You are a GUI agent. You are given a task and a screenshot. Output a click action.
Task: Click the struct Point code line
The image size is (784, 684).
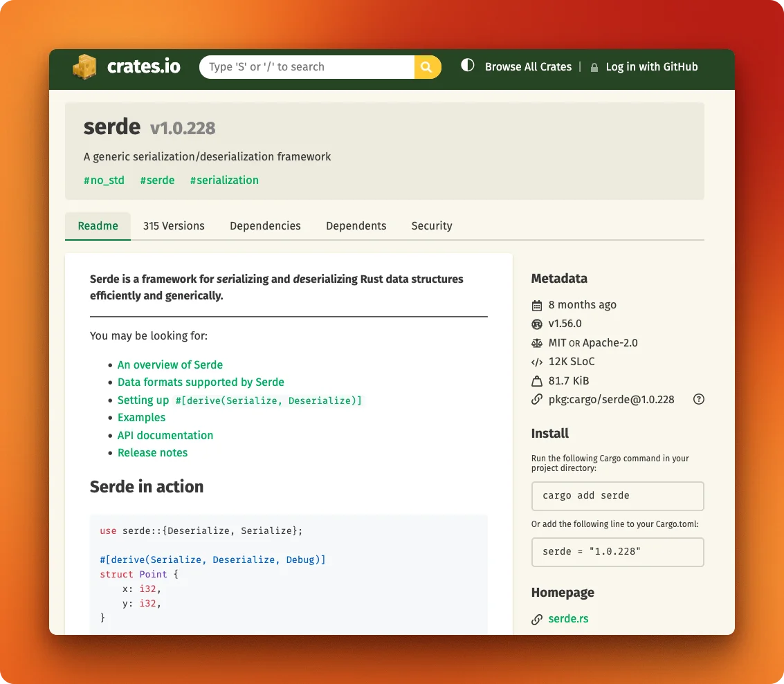pos(139,574)
